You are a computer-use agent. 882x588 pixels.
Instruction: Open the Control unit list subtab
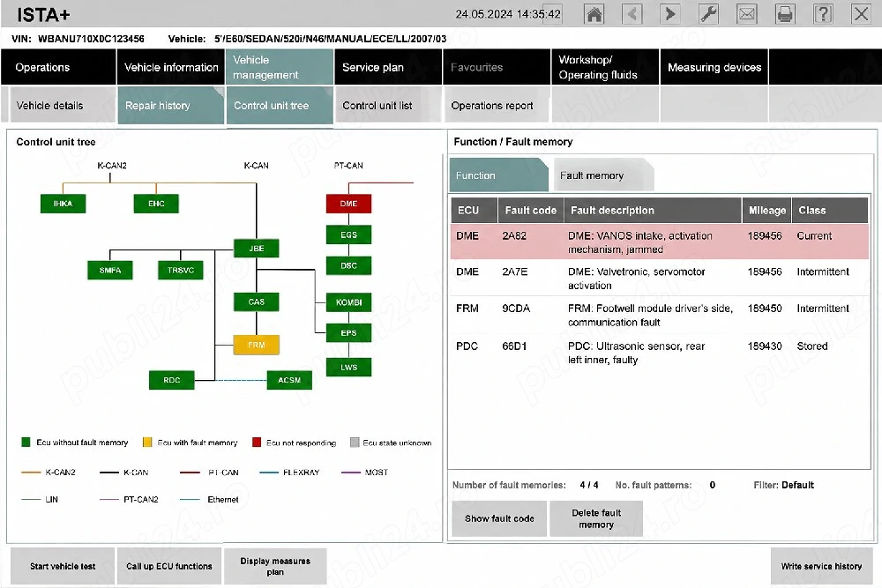(x=388, y=105)
